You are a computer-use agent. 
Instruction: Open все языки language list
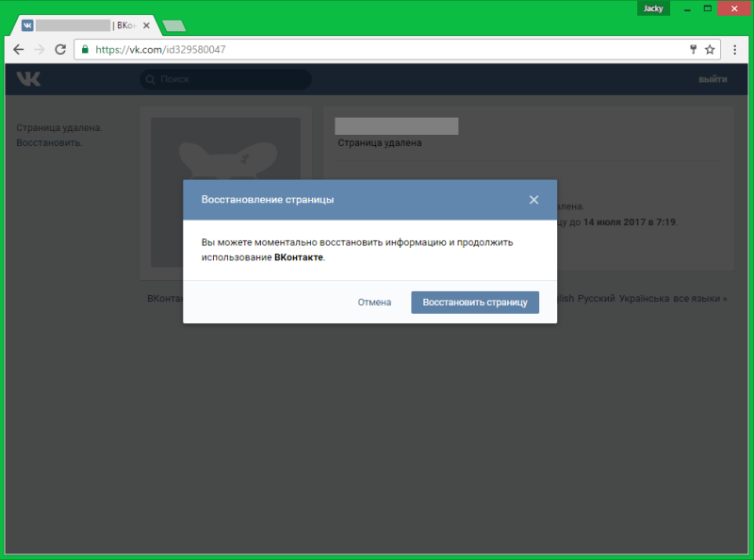click(699, 298)
